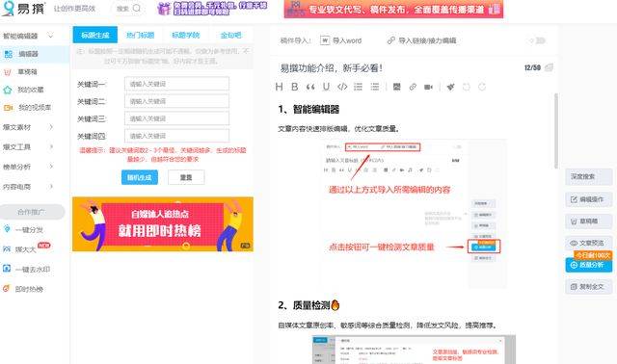This screenshot has width=617, height=364.
Task: Insert code block with </> icon
Action: tap(342, 87)
